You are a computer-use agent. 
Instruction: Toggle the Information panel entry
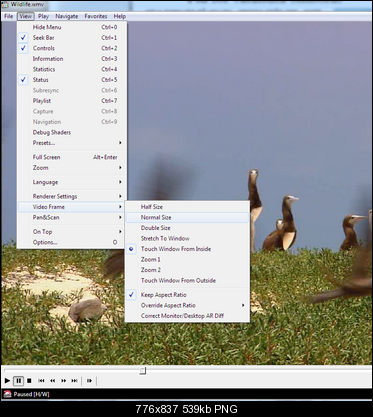tap(72, 59)
